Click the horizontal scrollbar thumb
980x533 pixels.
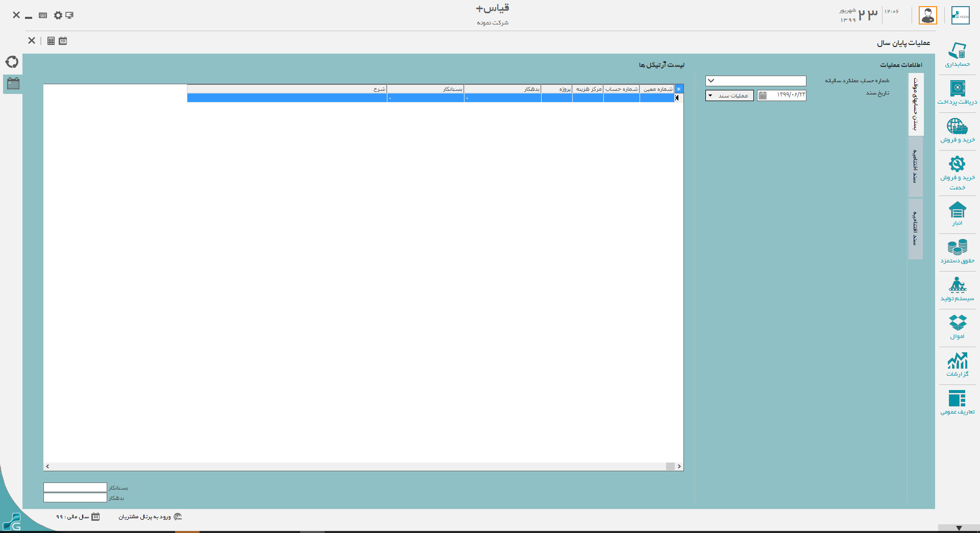click(670, 466)
